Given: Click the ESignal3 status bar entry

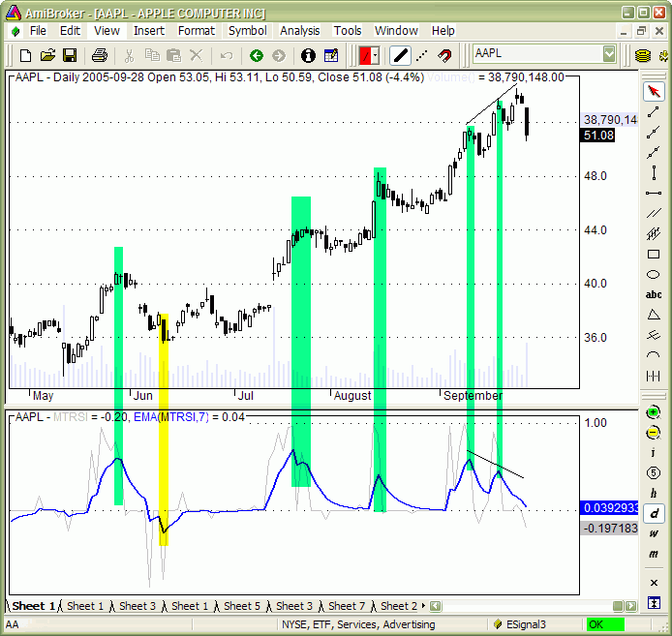Looking at the screenshot, I should [526, 624].
